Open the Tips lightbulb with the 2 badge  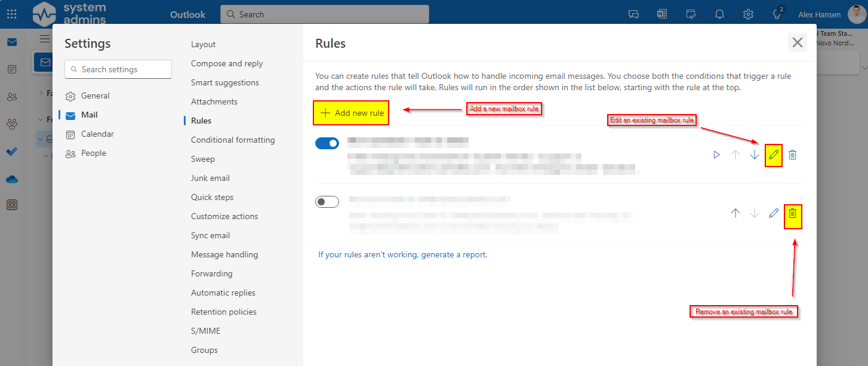click(777, 14)
